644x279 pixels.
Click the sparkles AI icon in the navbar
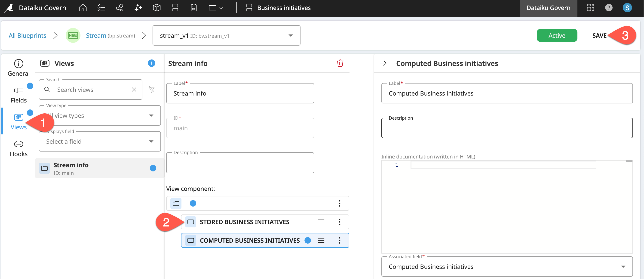click(x=138, y=8)
